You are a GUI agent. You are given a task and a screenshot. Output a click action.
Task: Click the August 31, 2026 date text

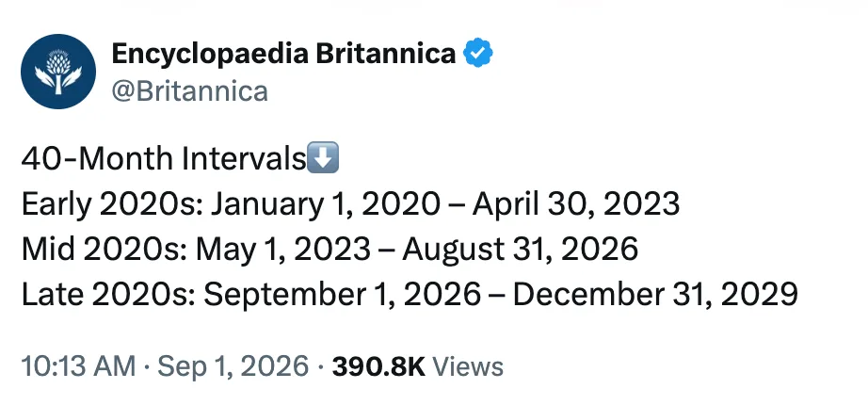pos(521,250)
